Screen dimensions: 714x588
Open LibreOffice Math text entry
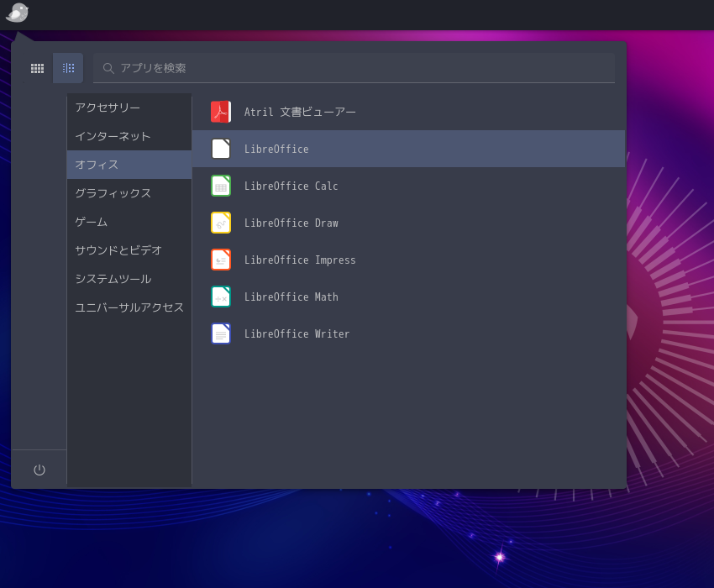pyautogui.click(x=291, y=297)
